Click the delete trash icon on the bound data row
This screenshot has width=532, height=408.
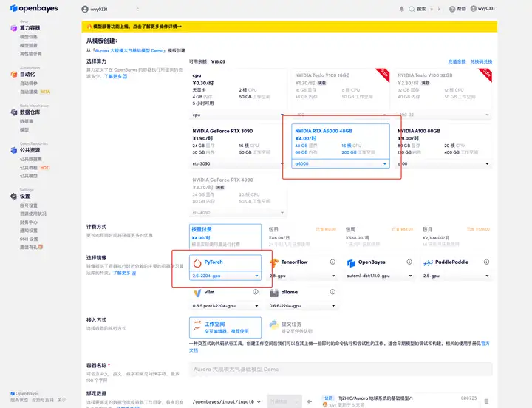tap(486, 401)
